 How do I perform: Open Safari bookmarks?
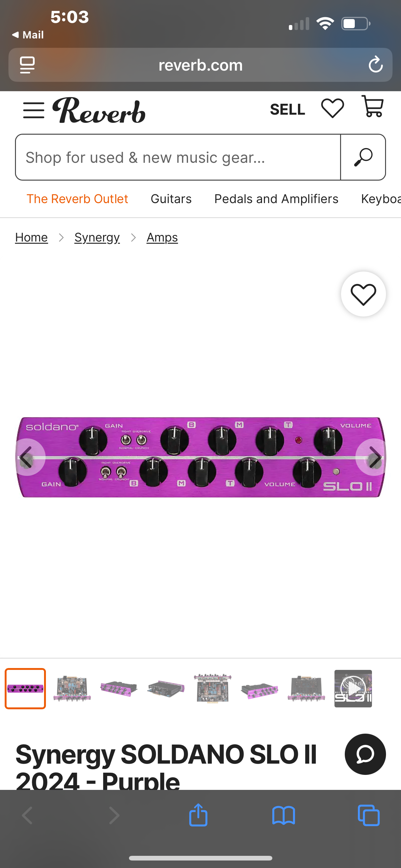pyautogui.click(x=284, y=816)
